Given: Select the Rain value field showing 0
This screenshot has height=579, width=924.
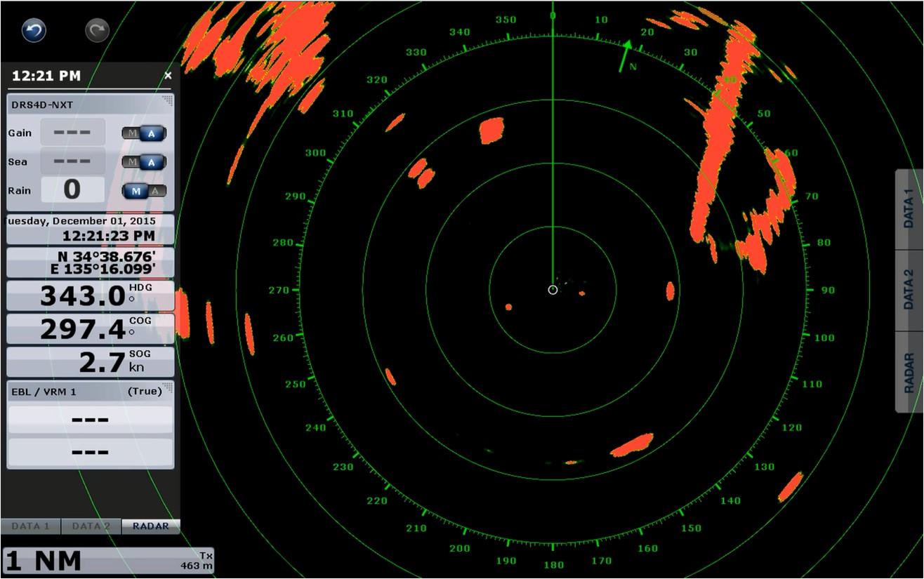Looking at the screenshot, I should click(73, 189).
